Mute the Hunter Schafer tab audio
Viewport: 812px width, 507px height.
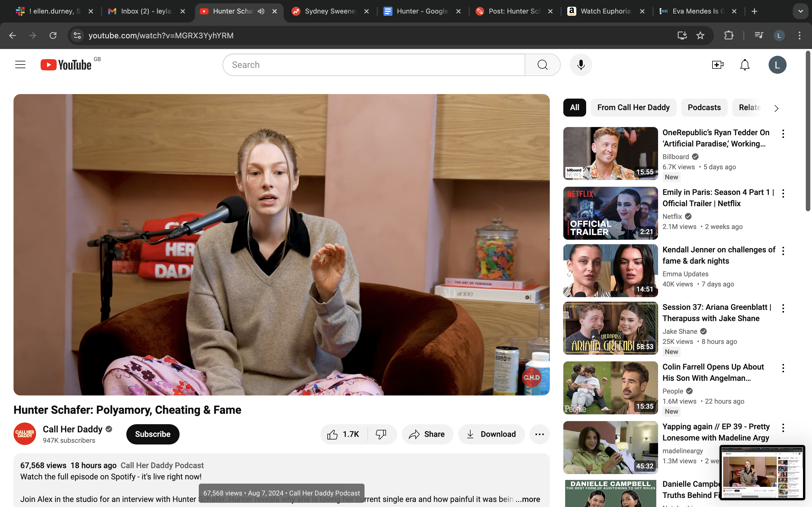261,11
